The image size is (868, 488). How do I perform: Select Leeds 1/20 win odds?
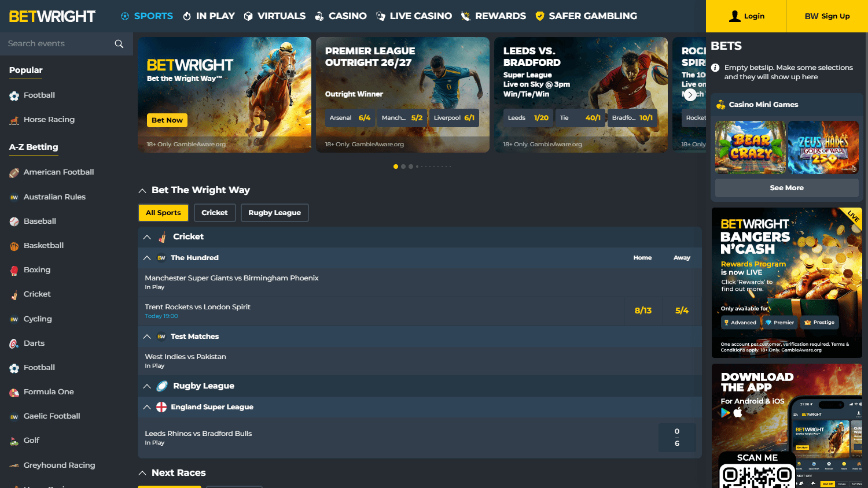[x=528, y=118]
